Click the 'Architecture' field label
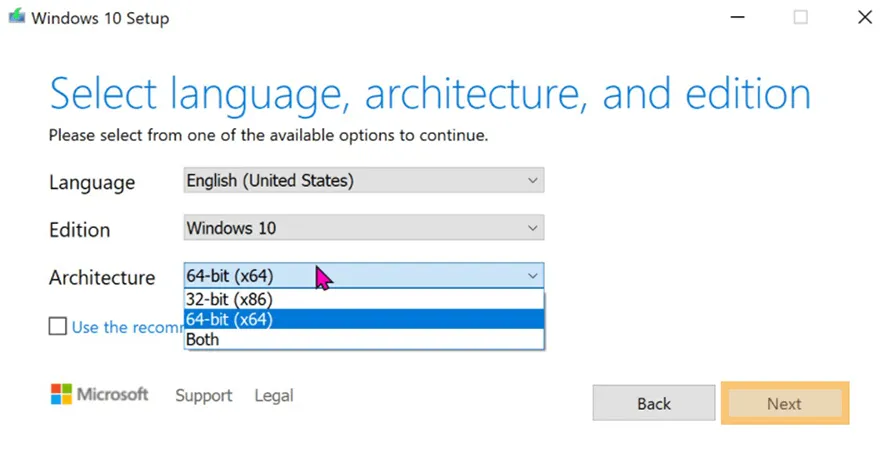The height and width of the screenshot is (449, 892). (x=102, y=277)
